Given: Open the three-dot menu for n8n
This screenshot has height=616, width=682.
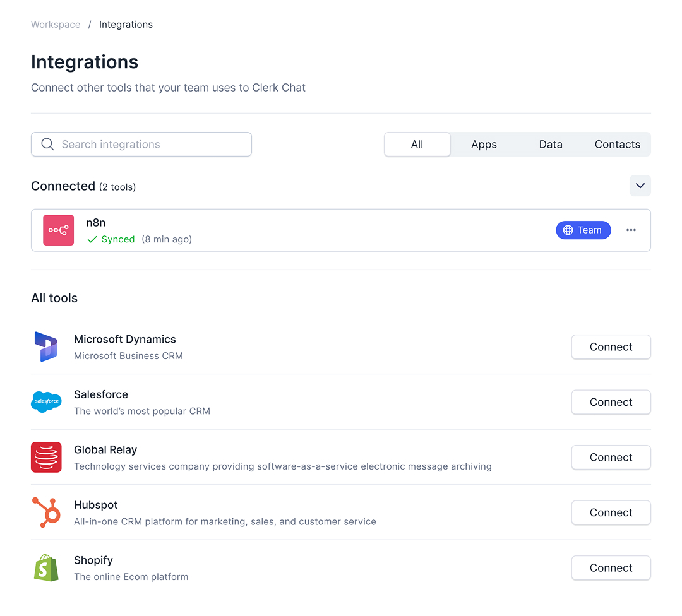Looking at the screenshot, I should tap(631, 230).
